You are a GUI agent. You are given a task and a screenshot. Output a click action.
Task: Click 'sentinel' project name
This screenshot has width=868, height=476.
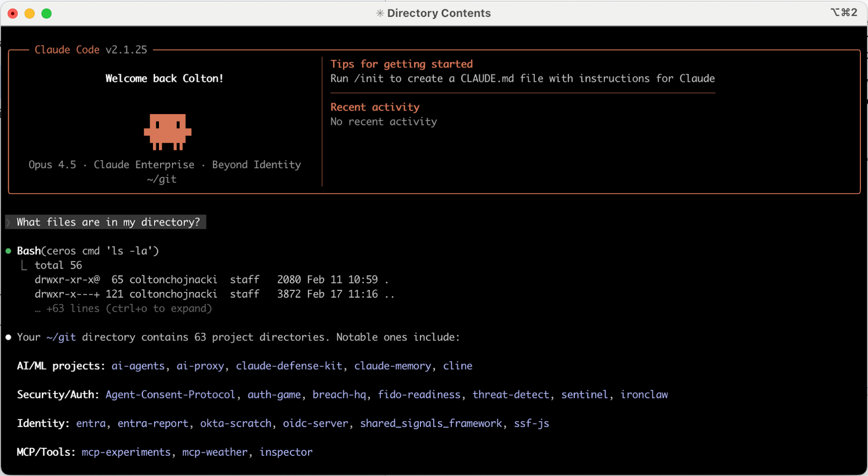click(x=584, y=395)
